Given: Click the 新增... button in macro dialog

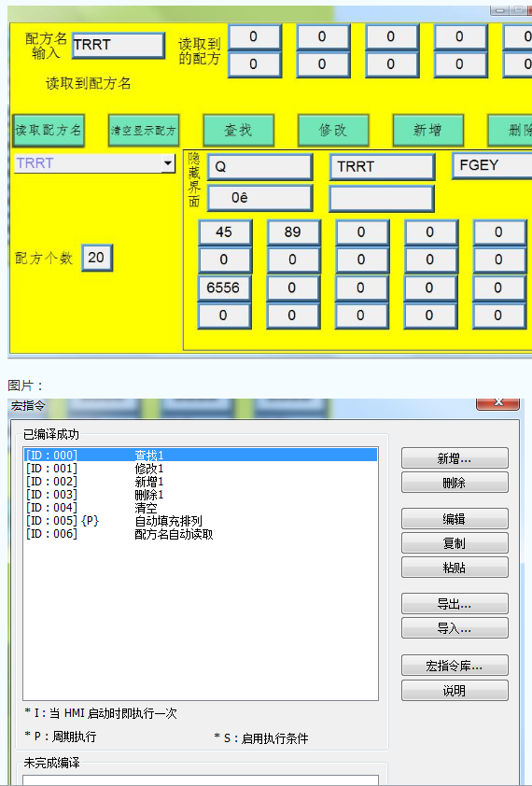Looking at the screenshot, I should 455,458.
